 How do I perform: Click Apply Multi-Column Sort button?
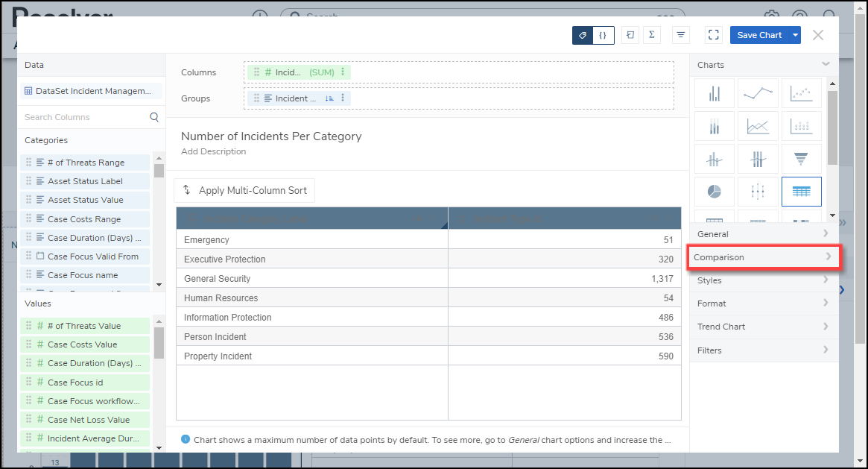[x=244, y=190]
